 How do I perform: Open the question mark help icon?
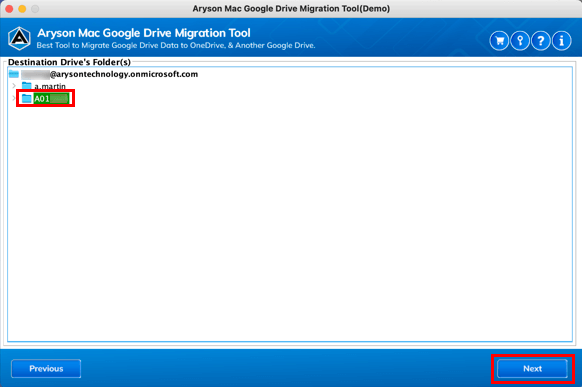point(541,40)
